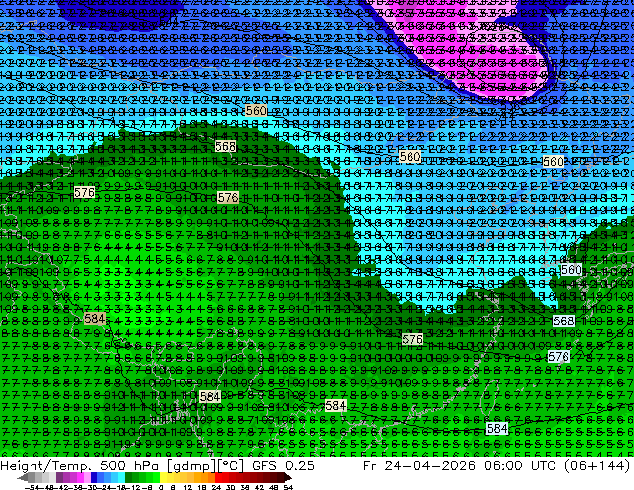Click the cyan swatch in the temperature legend
This screenshot has height=490, width=634.
tap(121, 477)
